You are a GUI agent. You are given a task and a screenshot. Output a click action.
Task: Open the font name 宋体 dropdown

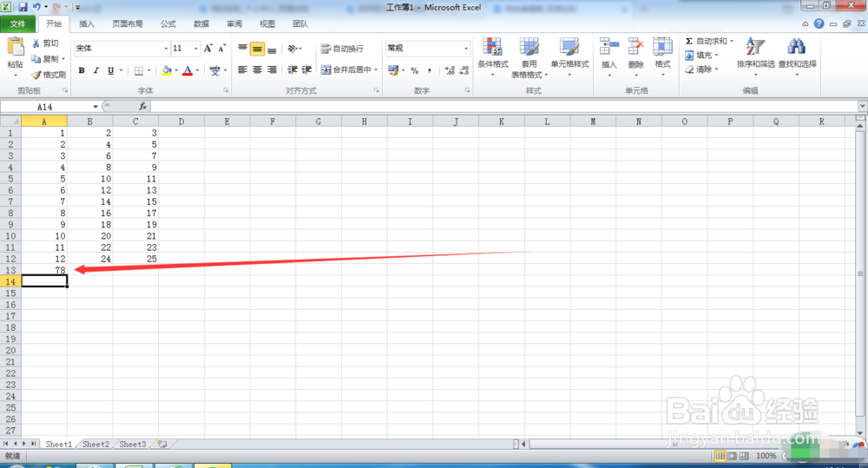pos(166,49)
